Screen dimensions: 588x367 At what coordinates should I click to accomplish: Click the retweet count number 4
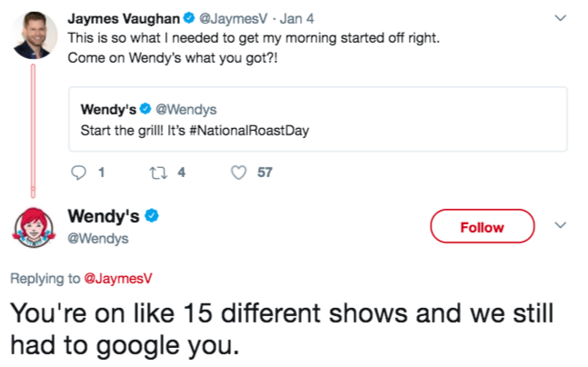[x=182, y=173]
